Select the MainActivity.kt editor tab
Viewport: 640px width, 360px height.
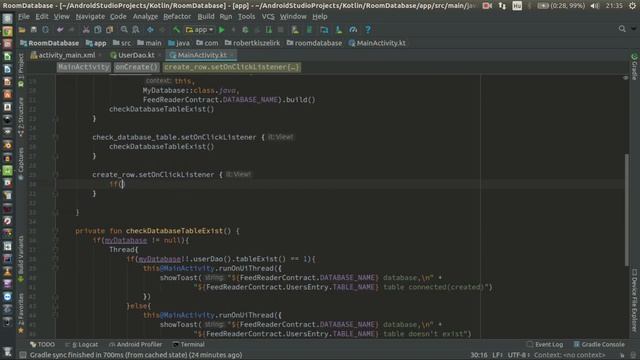click(x=202, y=55)
